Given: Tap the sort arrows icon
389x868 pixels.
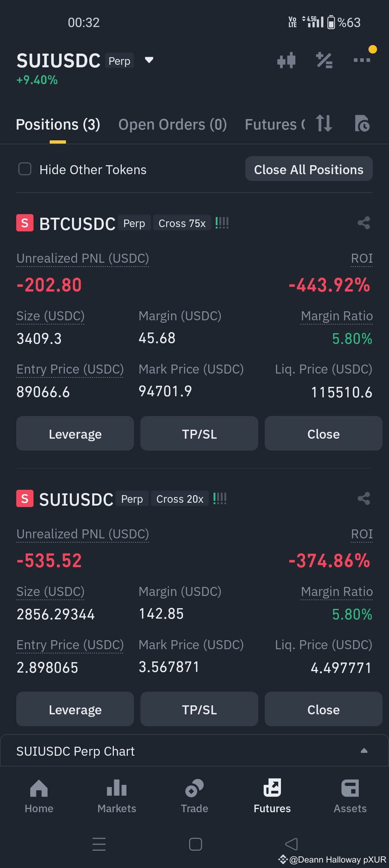Looking at the screenshot, I should 323,123.
